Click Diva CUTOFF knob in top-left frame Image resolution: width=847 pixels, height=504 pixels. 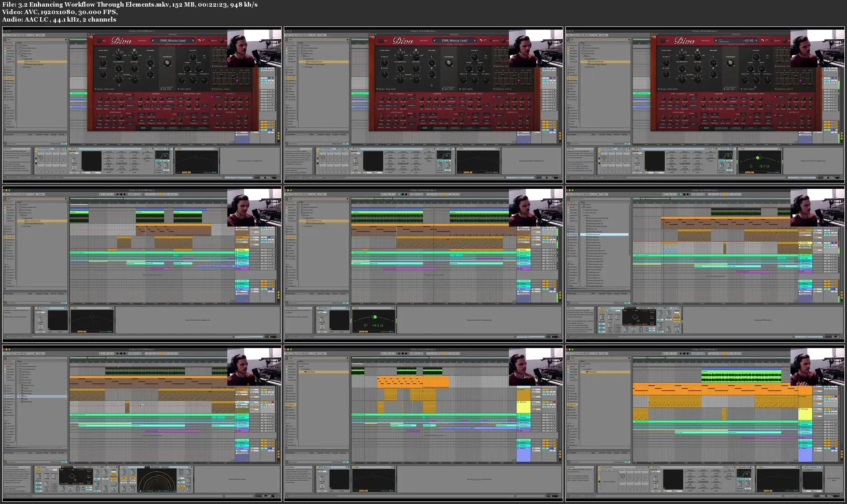coord(193,56)
